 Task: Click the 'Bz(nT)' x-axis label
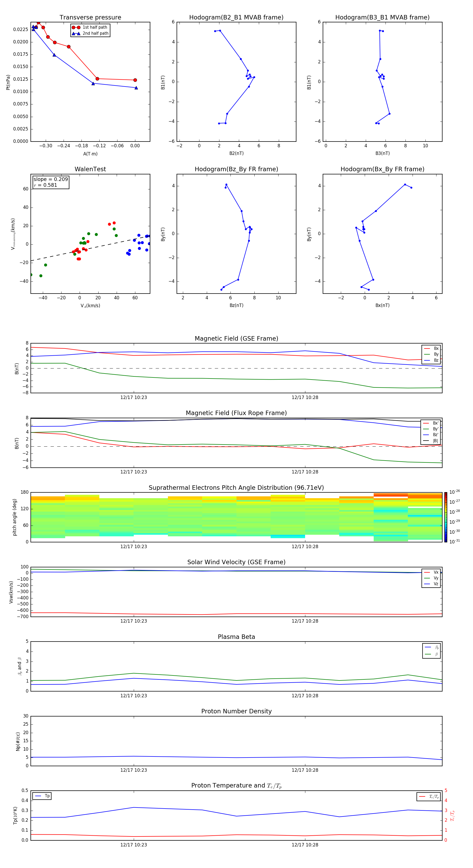tap(236, 305)
